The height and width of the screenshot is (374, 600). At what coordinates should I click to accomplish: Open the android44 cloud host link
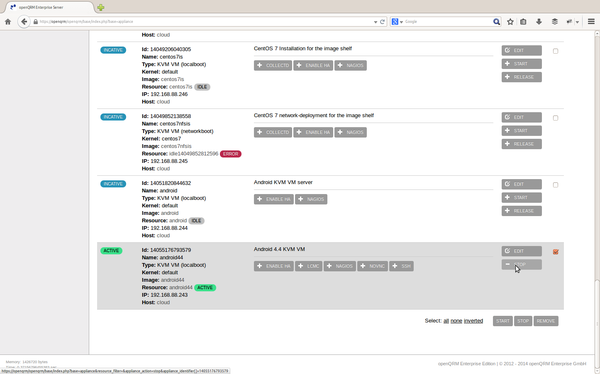(163, 302)
